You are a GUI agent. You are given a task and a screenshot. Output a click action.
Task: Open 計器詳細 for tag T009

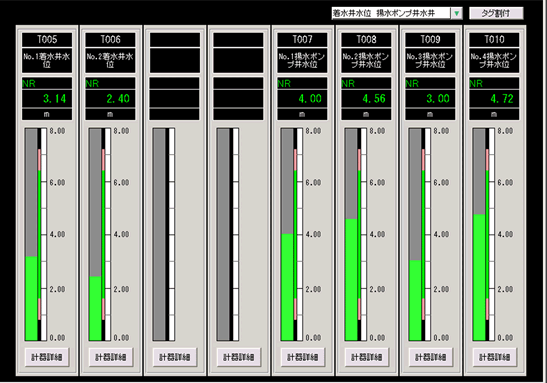tap(430, 357)
